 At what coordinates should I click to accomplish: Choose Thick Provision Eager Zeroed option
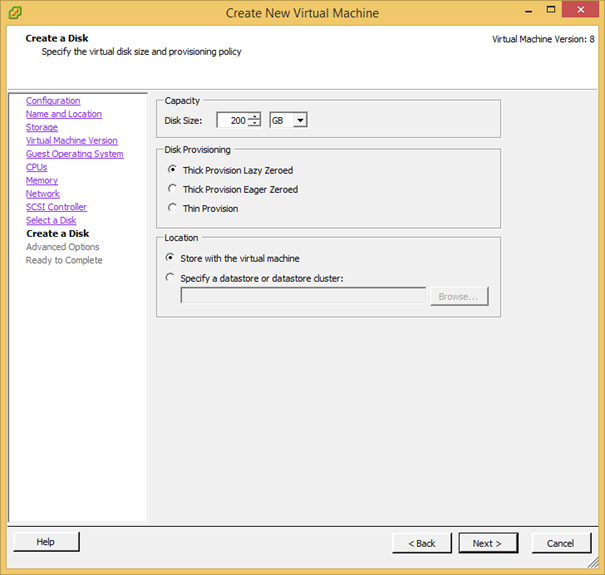coord(173,189)
